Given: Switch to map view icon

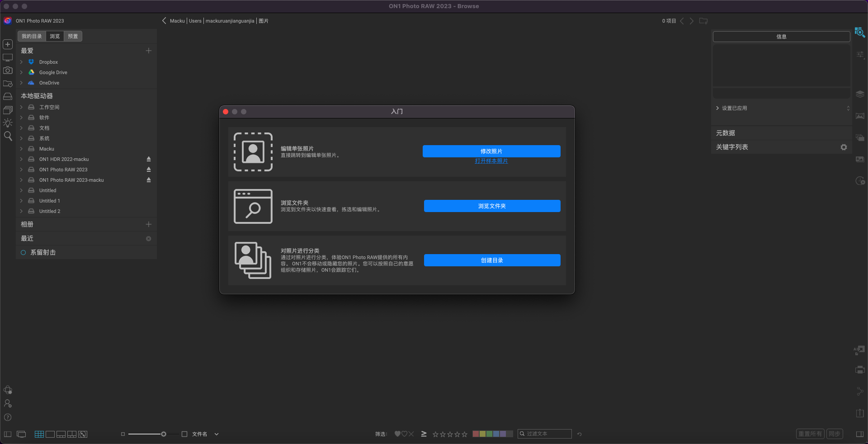Looking at the screenshot, I should (x=83, y=434).
